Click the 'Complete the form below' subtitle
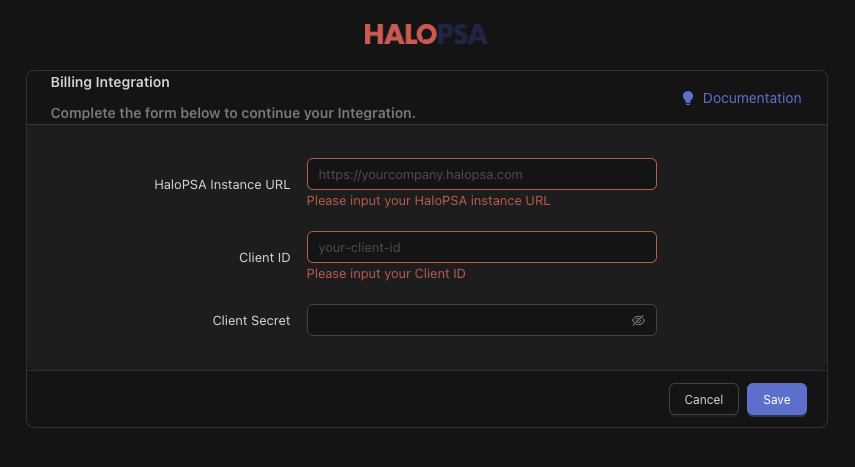Screen dimensions: 855x467 pyautogui.click(x=232, y=113)
